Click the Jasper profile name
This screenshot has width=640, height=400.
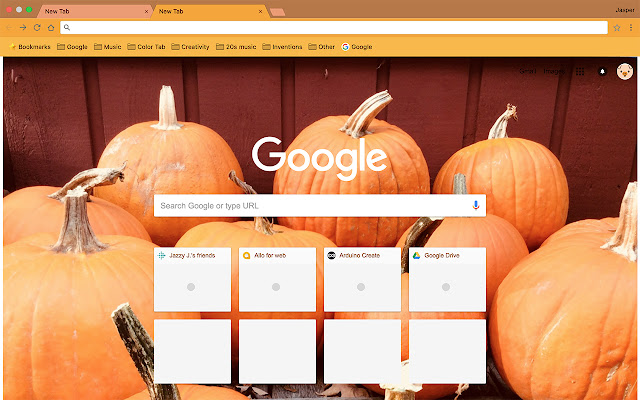click(625, 10)
